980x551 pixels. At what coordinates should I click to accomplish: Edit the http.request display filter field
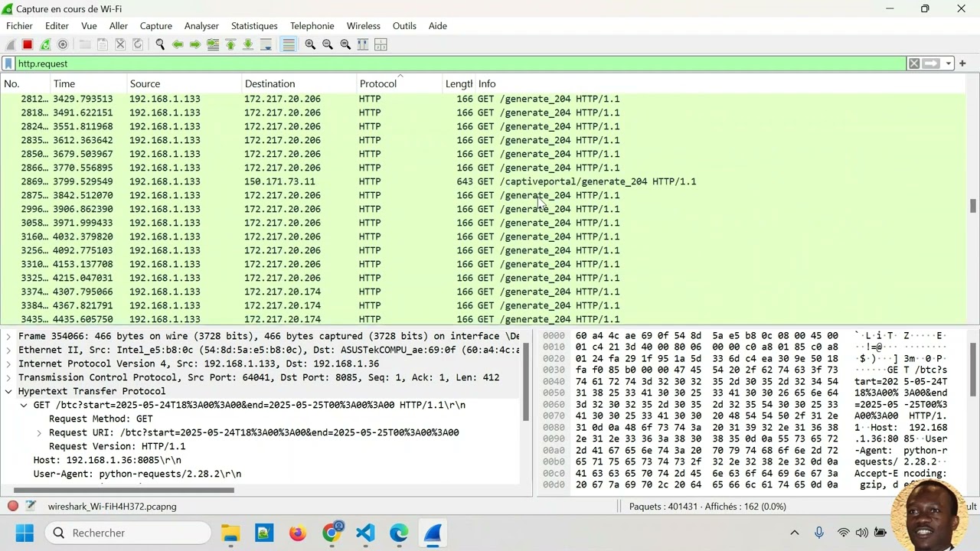(459, 64)
